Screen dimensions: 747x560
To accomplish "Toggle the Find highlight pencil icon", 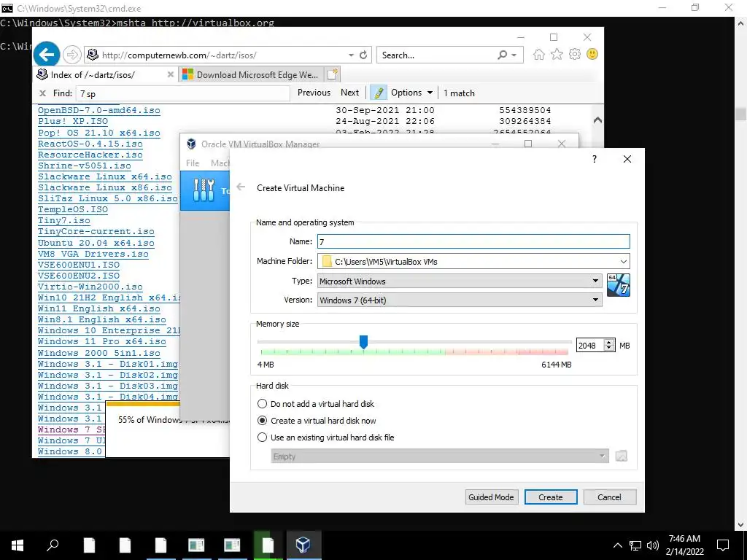I will 379,93.
